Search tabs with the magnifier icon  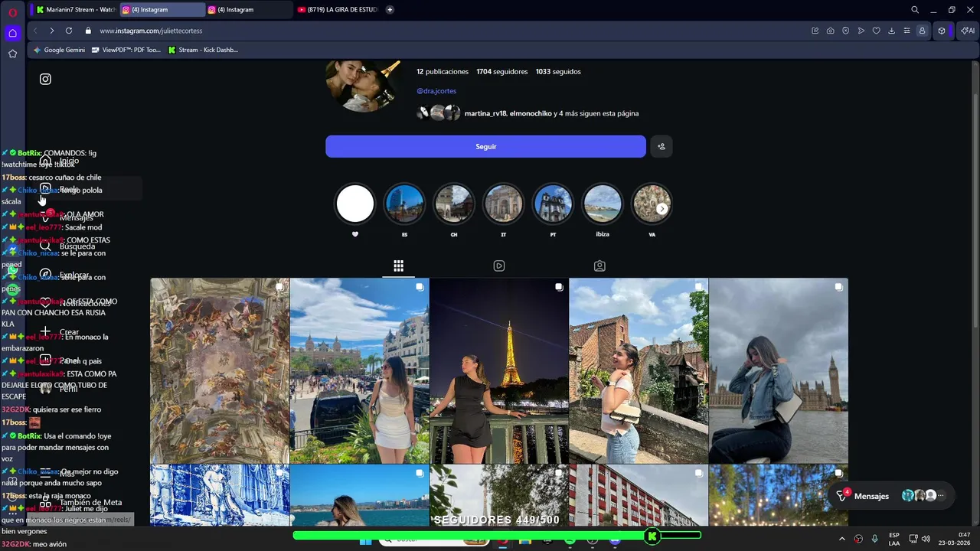point(915,10)
